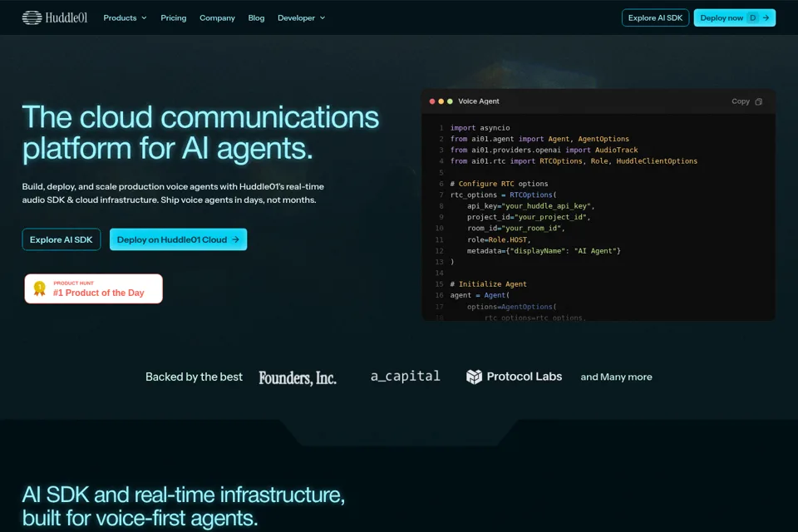Go to the Pricing page
Viewport: 798px width, 532px height.
click(174, 17)
